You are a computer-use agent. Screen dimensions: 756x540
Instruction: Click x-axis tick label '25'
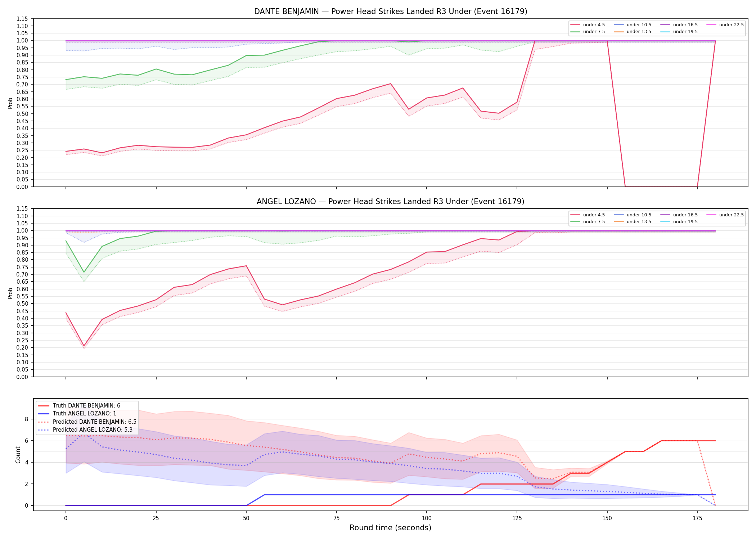point(156,518)
